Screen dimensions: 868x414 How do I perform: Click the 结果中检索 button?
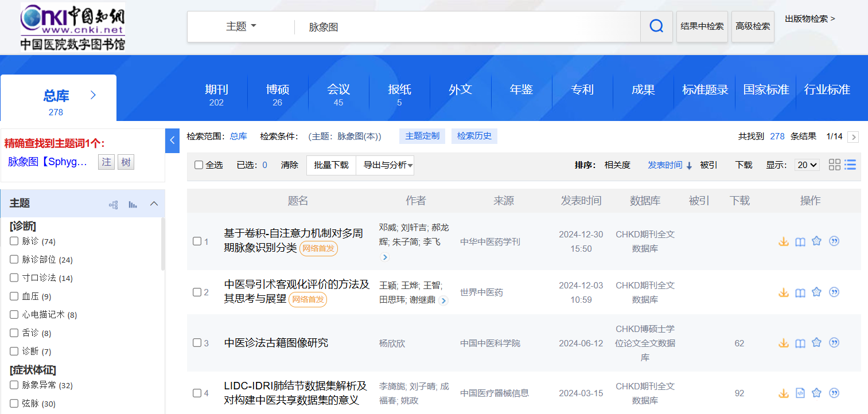click(x=702, y=26)
